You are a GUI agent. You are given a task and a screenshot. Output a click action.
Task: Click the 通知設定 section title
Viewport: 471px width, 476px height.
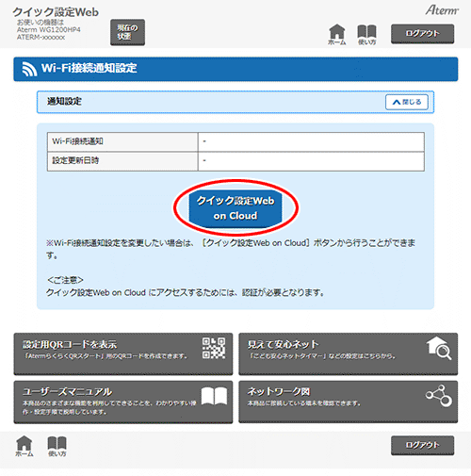[64, 102]
